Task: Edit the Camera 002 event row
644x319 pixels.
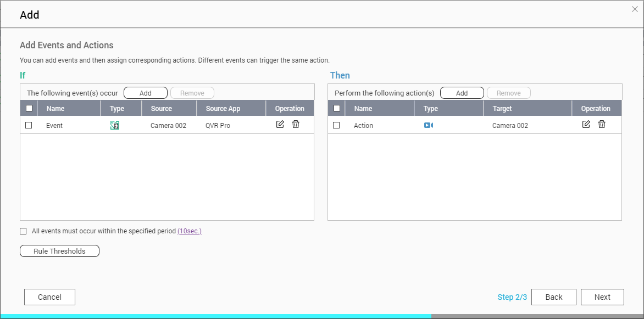Action: (x=280, y=125)
